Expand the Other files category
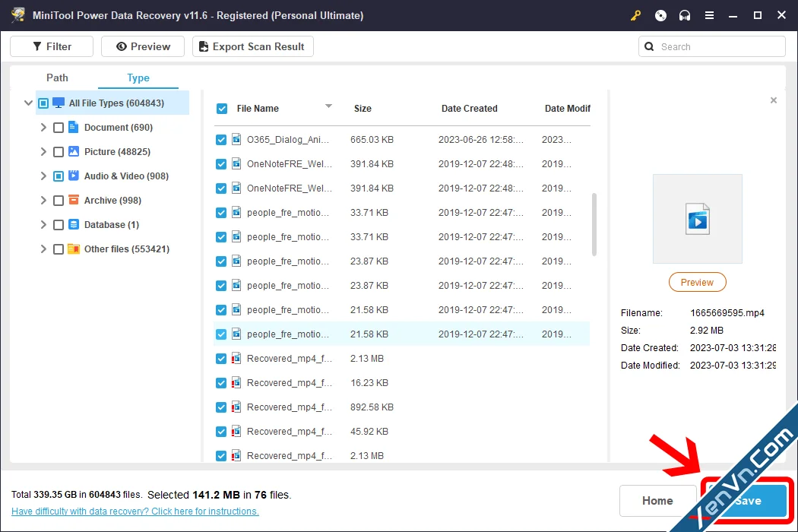 43,249
